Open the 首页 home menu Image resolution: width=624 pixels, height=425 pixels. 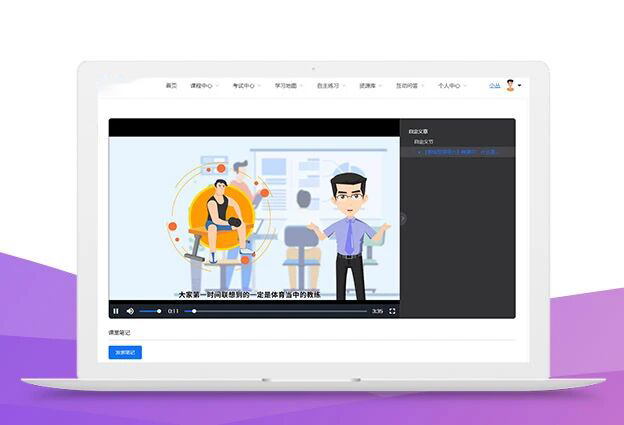click(x=171, y=86)
